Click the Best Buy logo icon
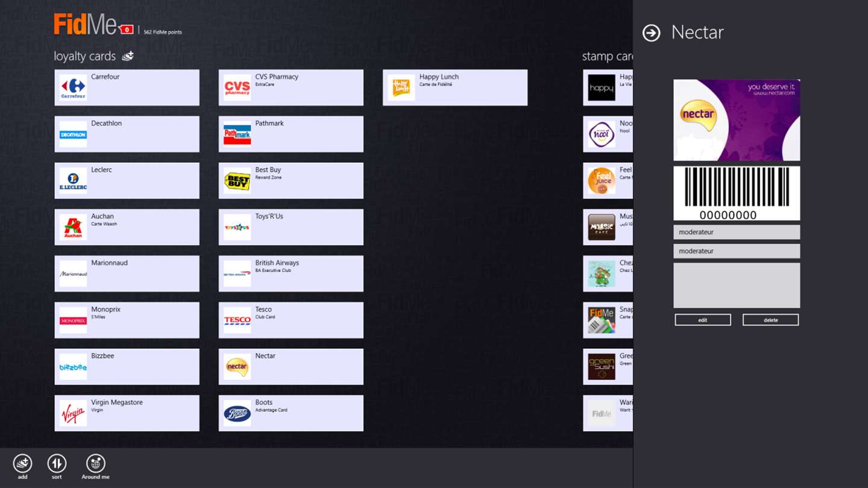Viewport: 868px width, 488px height. click(x=237, y=181)
